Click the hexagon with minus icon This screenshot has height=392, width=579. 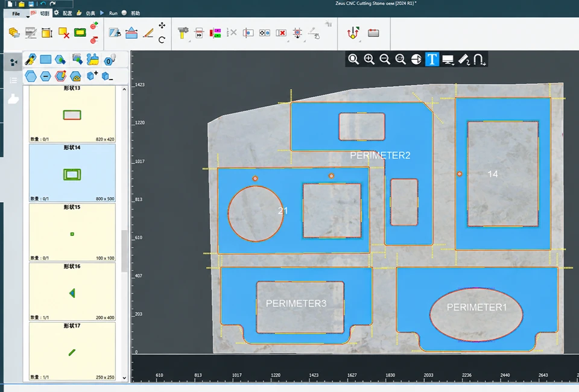coord(45,76)
